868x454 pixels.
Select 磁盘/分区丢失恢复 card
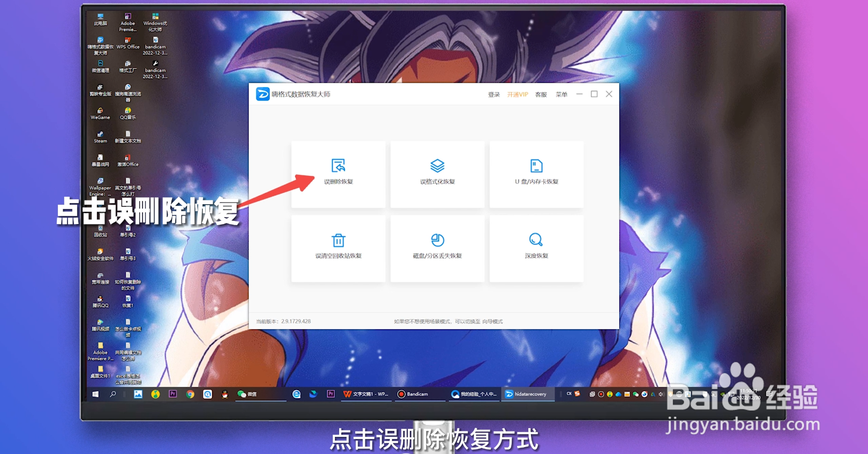[x=437, y=248]
